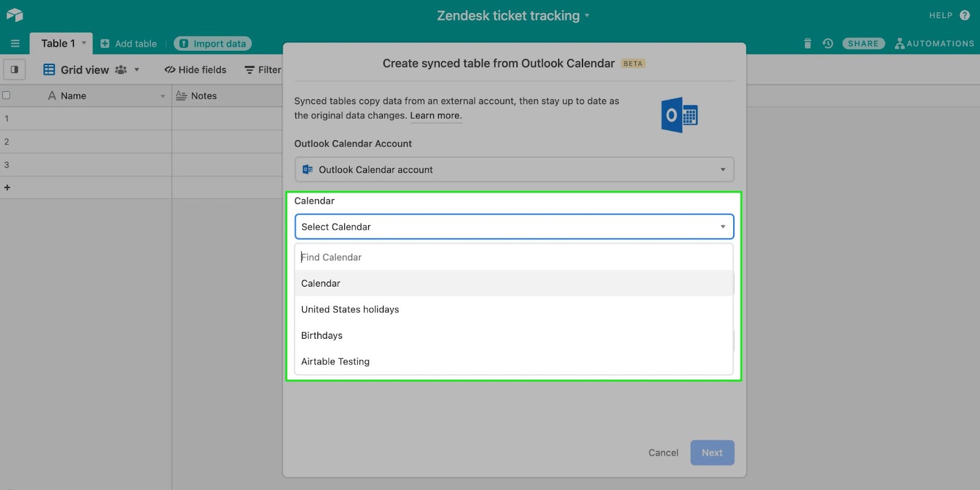980x490 pixels.
Task: Click the SHARE button
Action: point(863,43)
